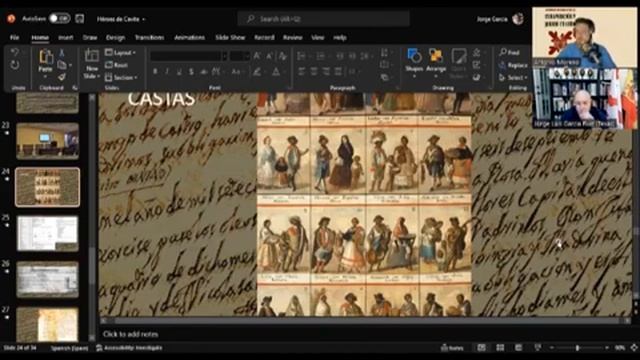Viewport: 640px width, 360px height.
Task: Start Slide Show from status bar
Action: click(538, 348)
